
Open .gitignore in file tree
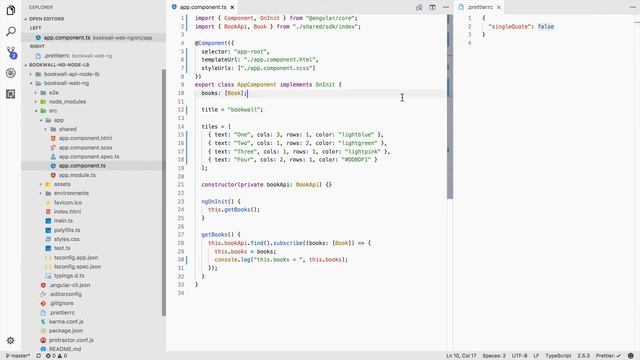(61, 303)
